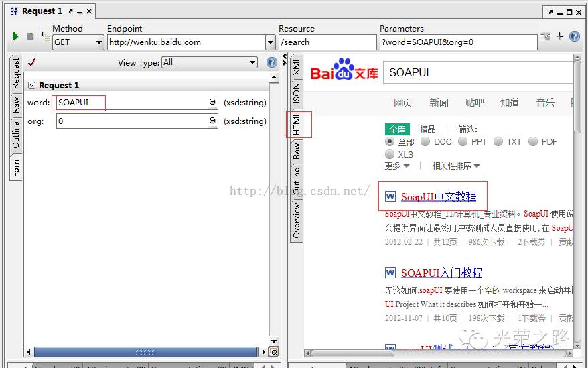Clear org parameter value icon
The width and height of the screenshot is (588, 368).
(x=212, y=121)
